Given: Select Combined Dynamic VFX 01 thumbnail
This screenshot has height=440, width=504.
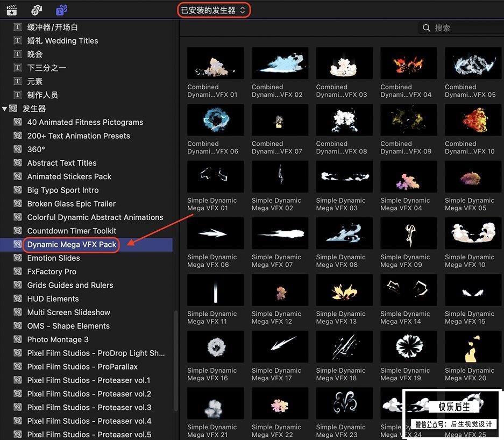Looking at the screenshot, I should [x=215, y=63].
